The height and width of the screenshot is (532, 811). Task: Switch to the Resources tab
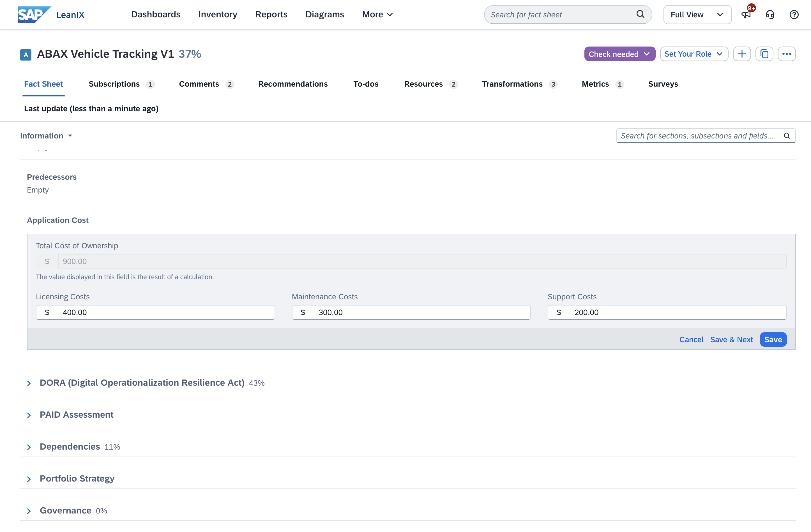click(431, 84)
